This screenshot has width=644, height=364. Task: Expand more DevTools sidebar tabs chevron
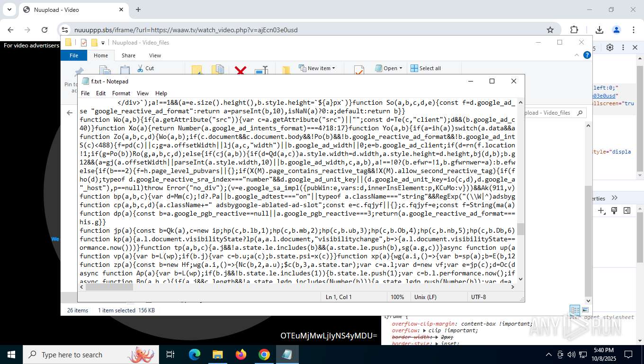615,198
